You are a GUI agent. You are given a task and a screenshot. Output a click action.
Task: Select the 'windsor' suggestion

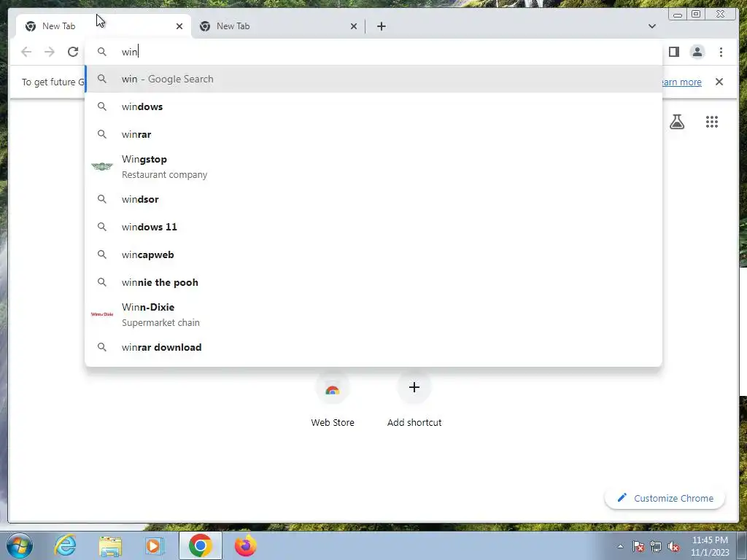point(373,199)
